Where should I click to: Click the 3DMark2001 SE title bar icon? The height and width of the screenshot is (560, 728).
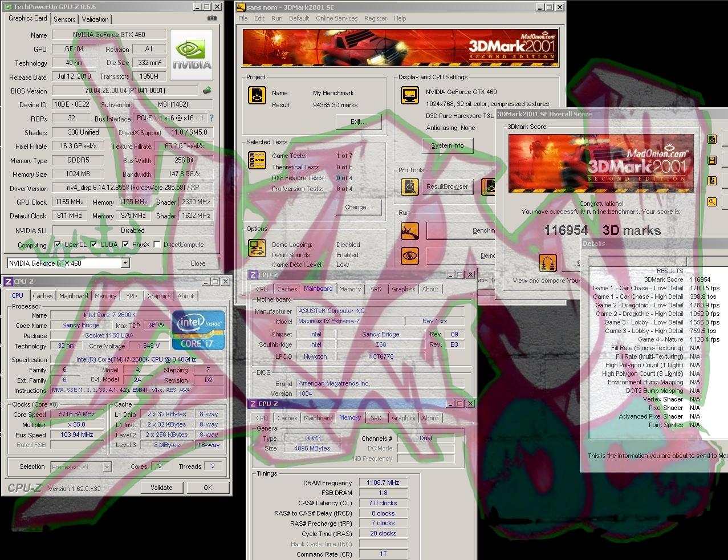(x=241, y=7)
